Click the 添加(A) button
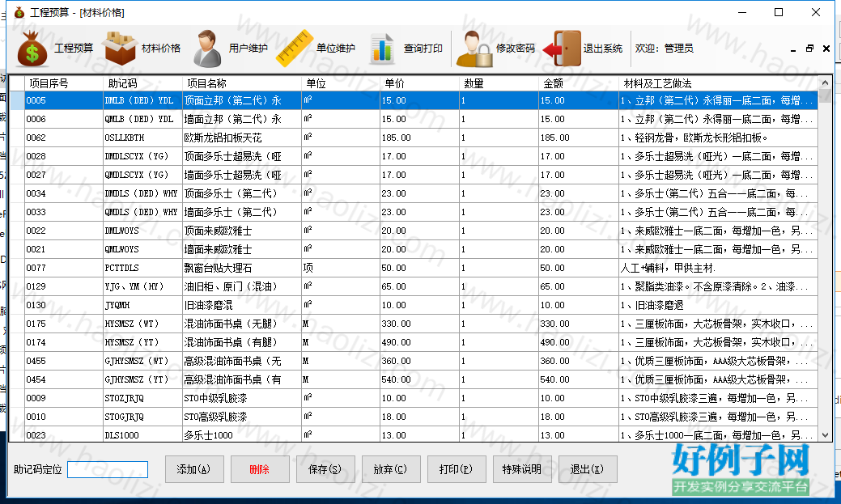 pyautogui.click(x=194, y=469)
